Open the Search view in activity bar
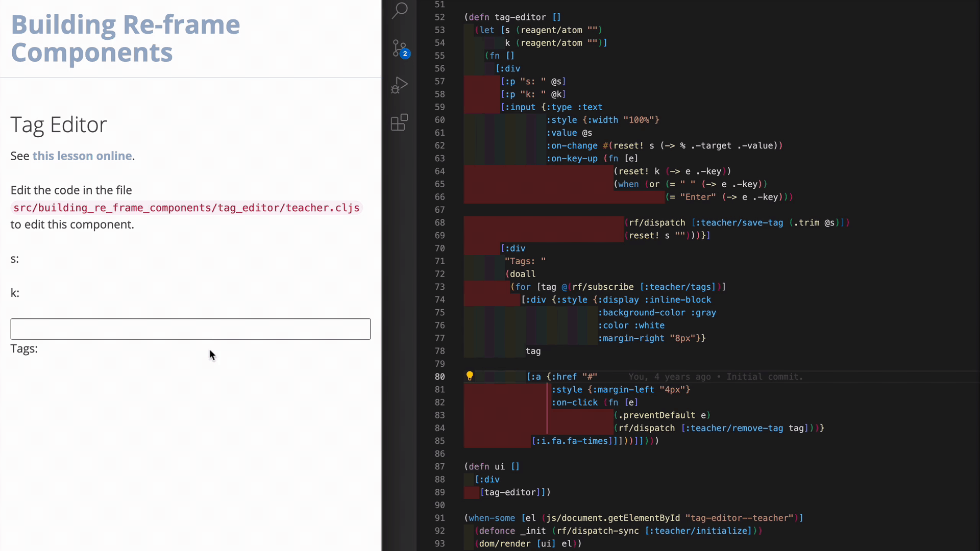980x551 pixels. pos(400,10)
